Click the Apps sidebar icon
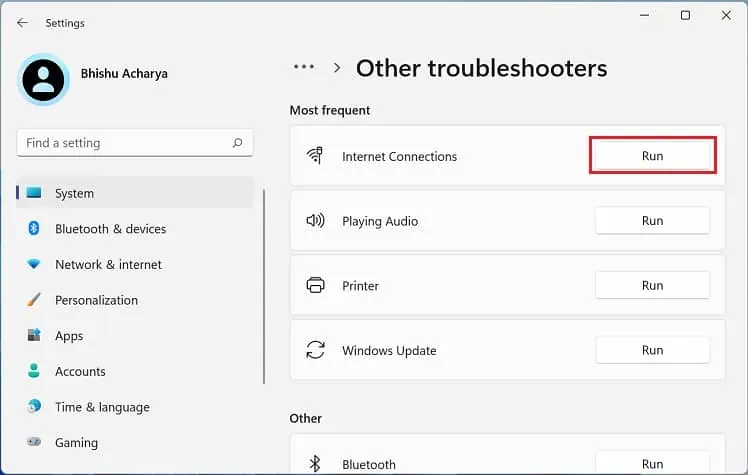The image size is (748, 475). 34,336
